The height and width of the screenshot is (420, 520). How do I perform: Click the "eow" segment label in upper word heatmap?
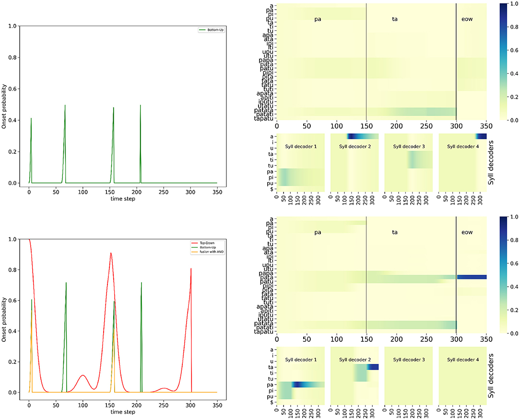click(x=467, y=19)
